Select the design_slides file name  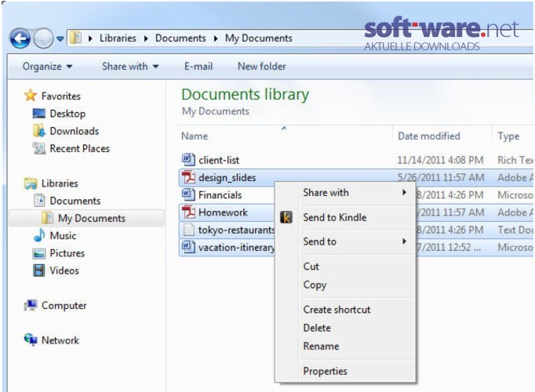pos(227,178)
